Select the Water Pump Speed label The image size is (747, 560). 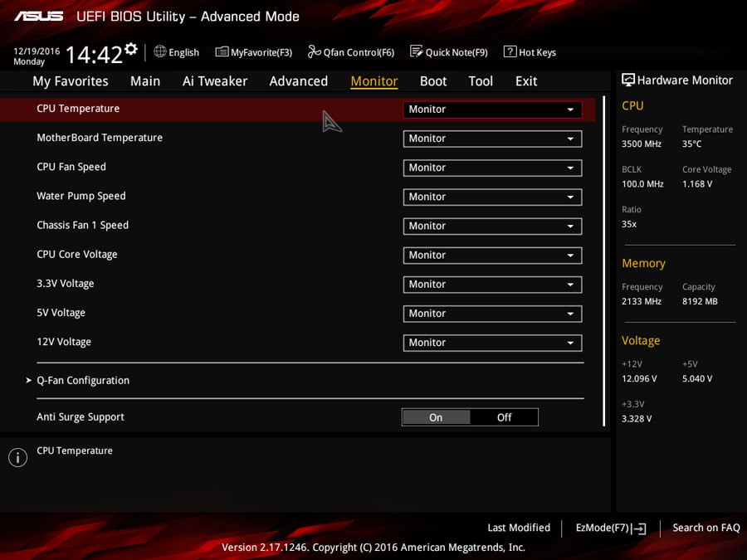click(81, 196)
